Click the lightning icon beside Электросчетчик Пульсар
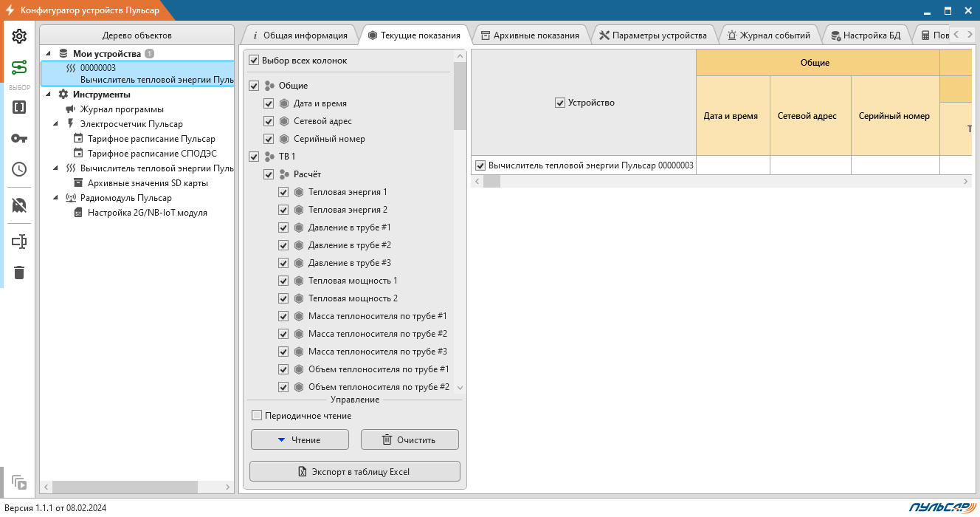 71,124
